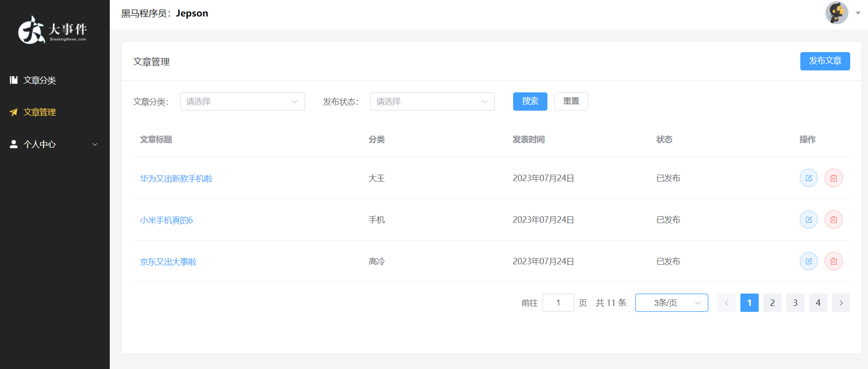This screenshot has width=868, height=369.
Task: Open the 文章分类 filter dropdown
Action: tap(242, 102)
